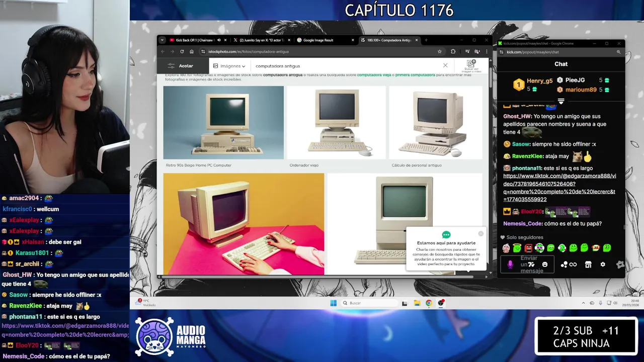644x362 pixels.
Task: Open Buscar por imagen o vídeo
Action: point(471,66)
